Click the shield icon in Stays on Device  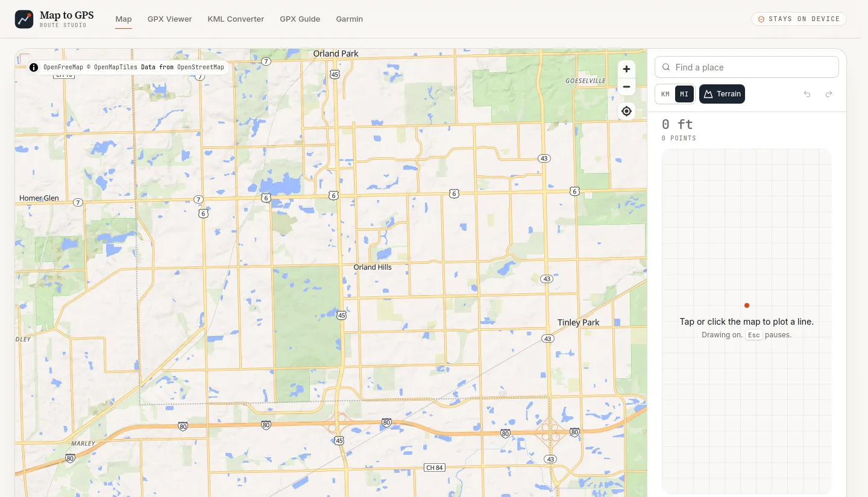[x=761, y=19]
